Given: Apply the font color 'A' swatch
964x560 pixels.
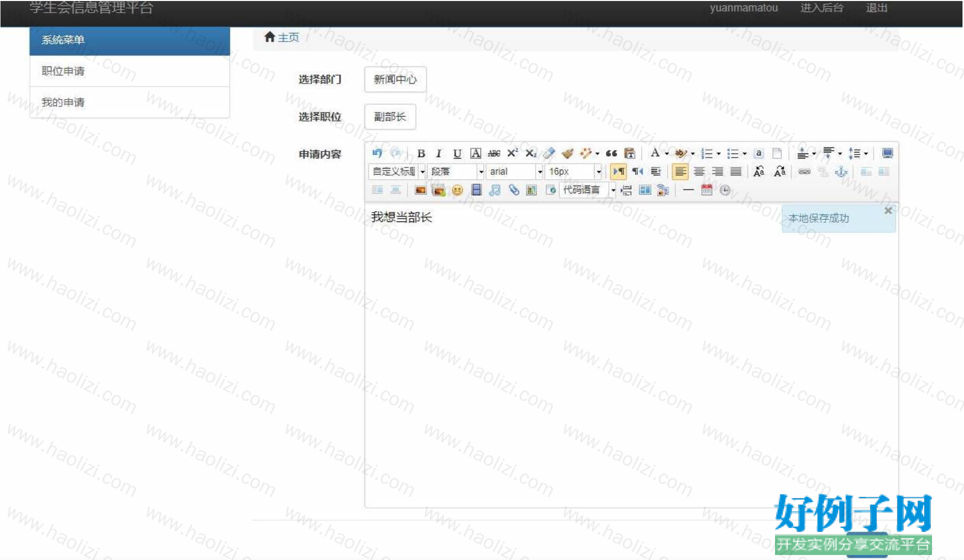Looking at the screenshot, I should pyautogui.click(x=655, y=153).
